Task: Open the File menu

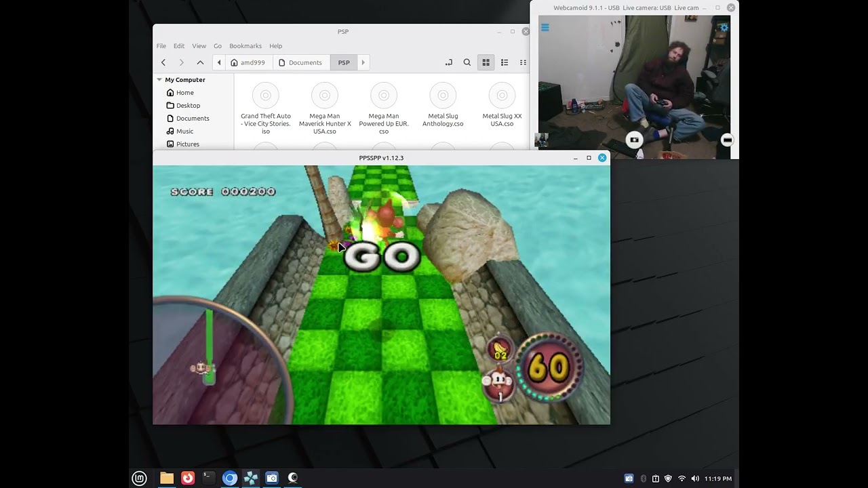Action: pos(161,46)
